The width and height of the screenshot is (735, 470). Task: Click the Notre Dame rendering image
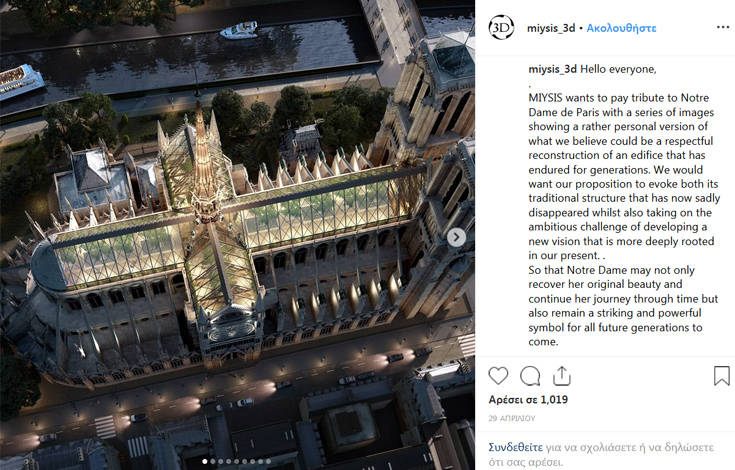237,235
